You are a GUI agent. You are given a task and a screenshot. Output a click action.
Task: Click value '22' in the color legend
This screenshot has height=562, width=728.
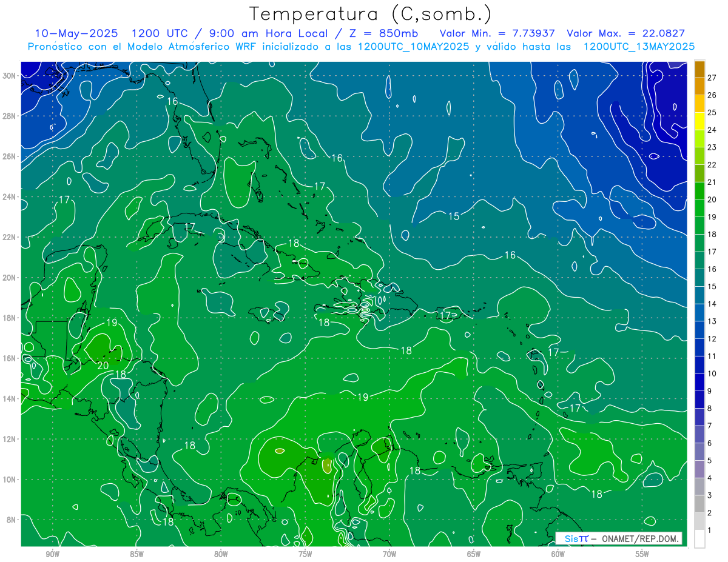pos(712,164)
